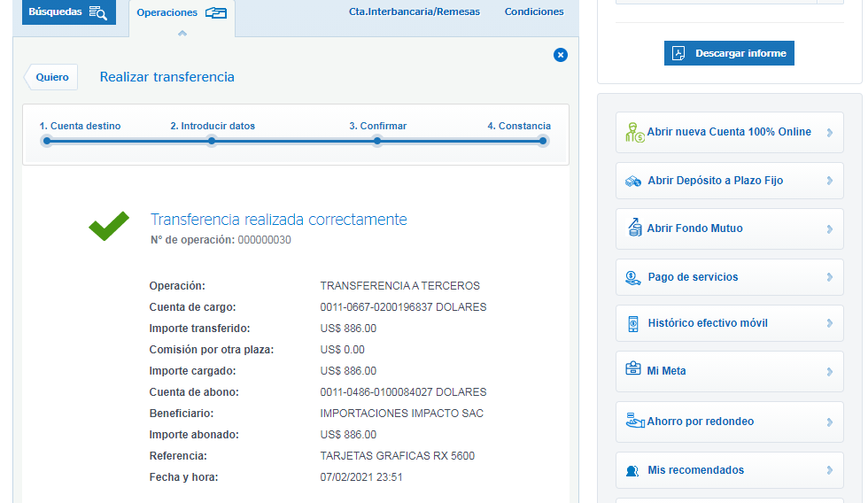Viewport: 868px width, 503px height.
Task: Click the Operaciones card icon
Action: [x=215, y=12]
